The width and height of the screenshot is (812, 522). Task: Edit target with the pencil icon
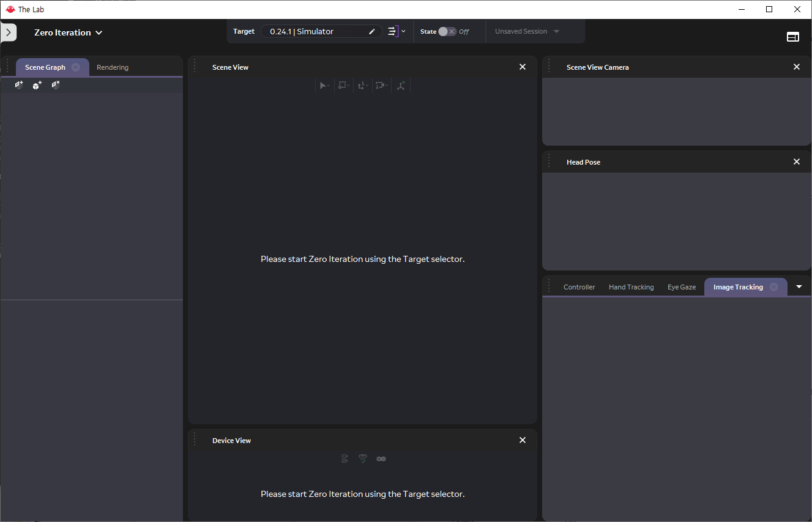372,31
